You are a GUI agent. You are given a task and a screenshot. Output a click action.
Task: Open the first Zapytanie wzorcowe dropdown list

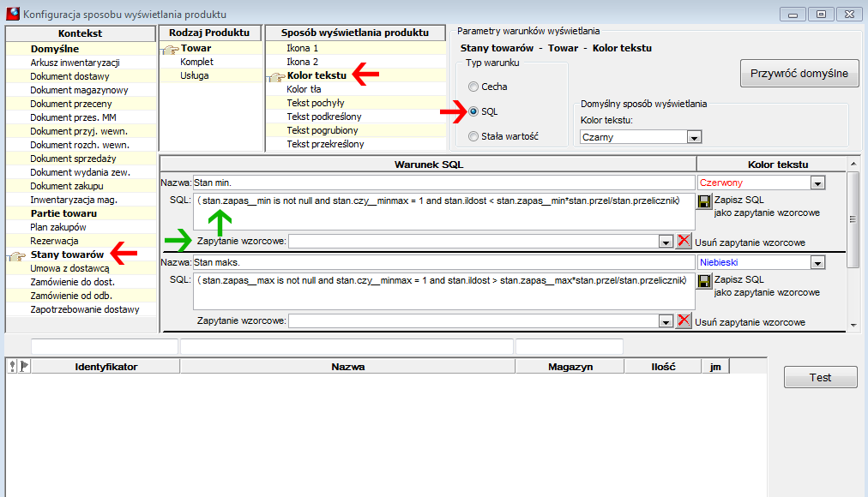pos(666,242)
